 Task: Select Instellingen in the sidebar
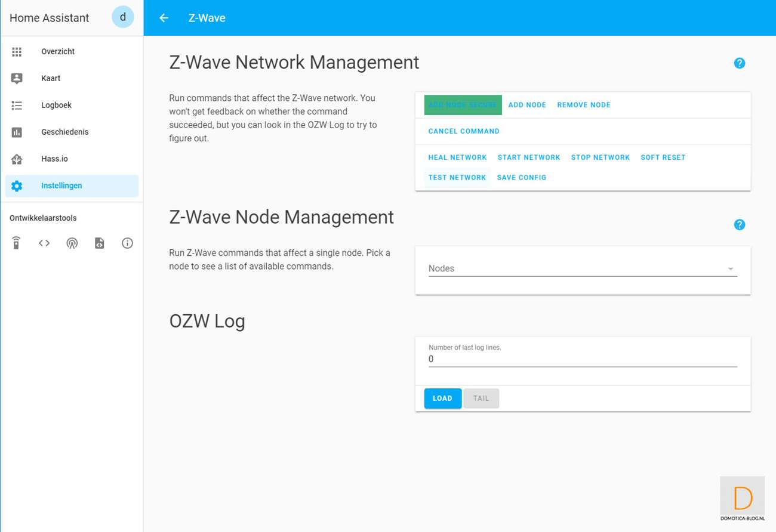click(x=72, y=185)
